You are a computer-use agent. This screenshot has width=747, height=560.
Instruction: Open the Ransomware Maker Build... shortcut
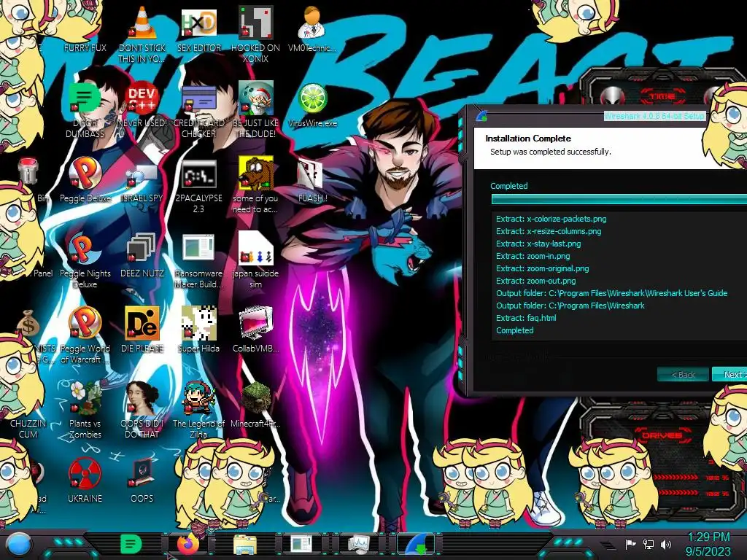tap(198, 249)
